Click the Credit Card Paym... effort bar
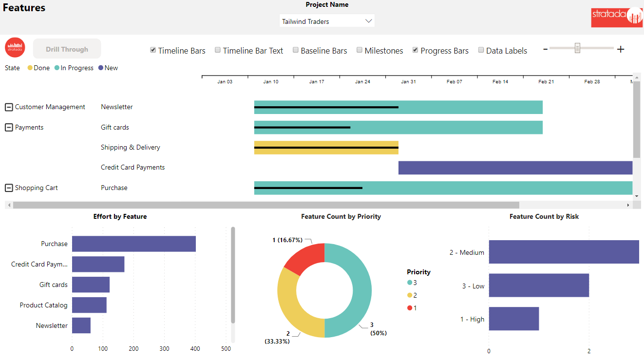Image resolution: width=644 pixels, height=362 pixels. coord(98,264)
